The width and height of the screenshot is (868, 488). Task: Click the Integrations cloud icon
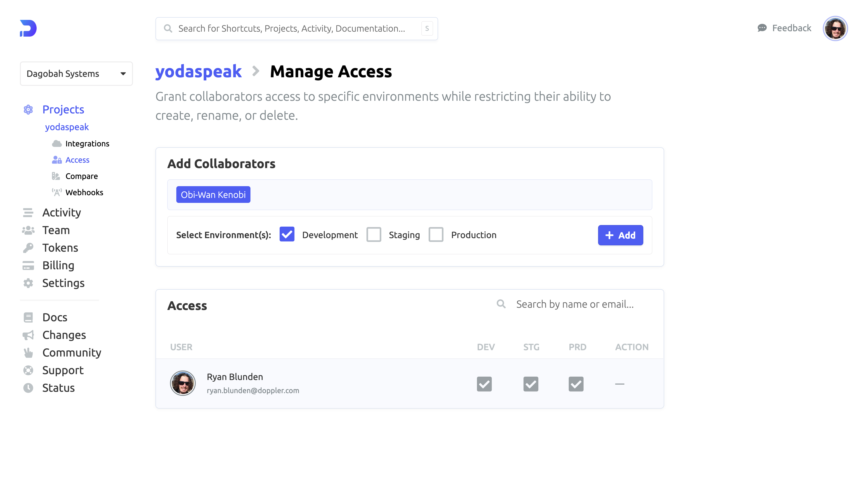point(57,144)
